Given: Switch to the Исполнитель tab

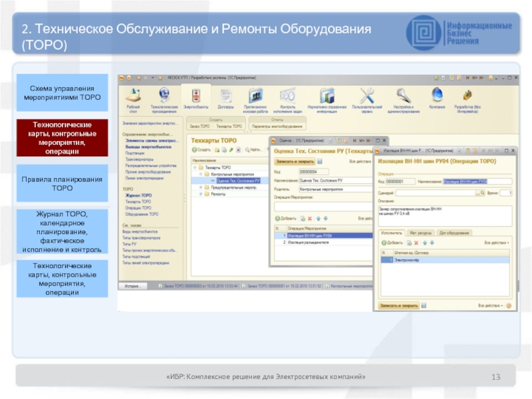Looking at the screenshot, I should 391,233.
